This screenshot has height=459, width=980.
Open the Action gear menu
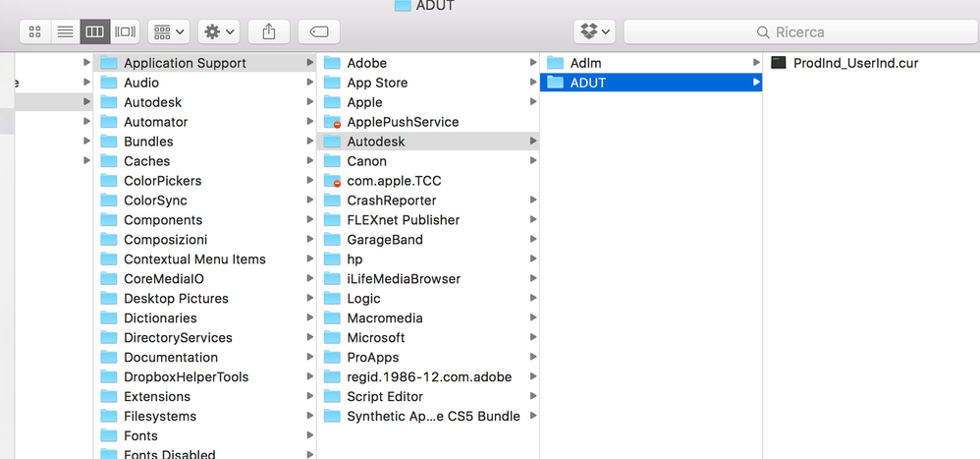pos(219,31)
